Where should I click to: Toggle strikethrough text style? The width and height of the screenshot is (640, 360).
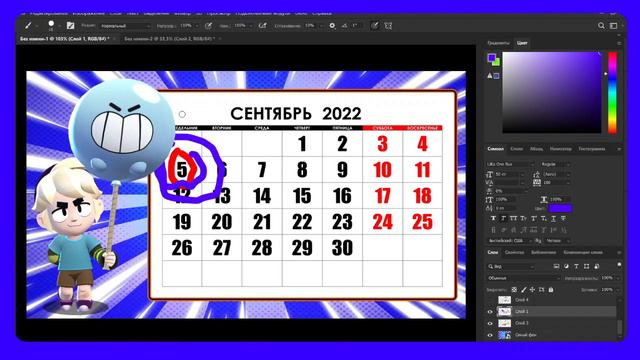pos(563,219)
